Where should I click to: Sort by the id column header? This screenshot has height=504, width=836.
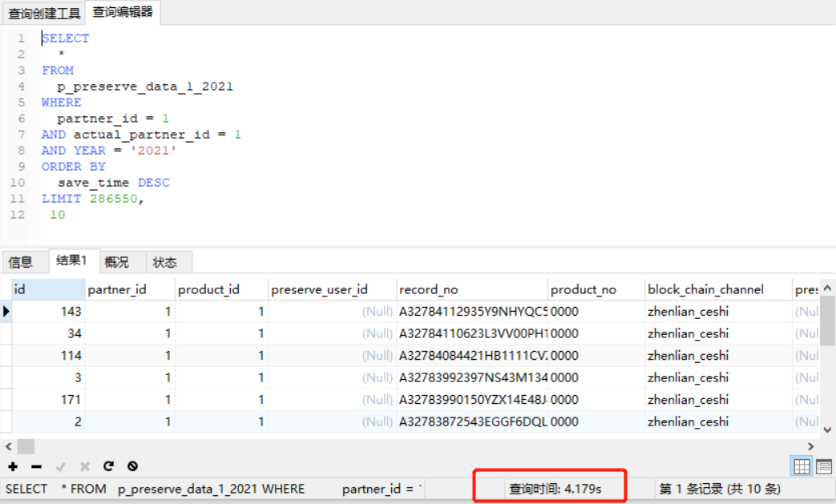point(48,289)
